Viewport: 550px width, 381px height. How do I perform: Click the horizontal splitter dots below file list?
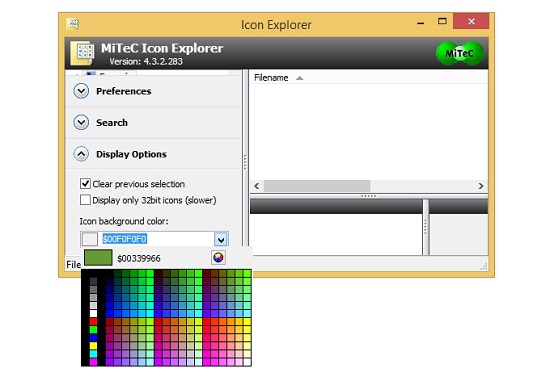(x=369, y=196)
